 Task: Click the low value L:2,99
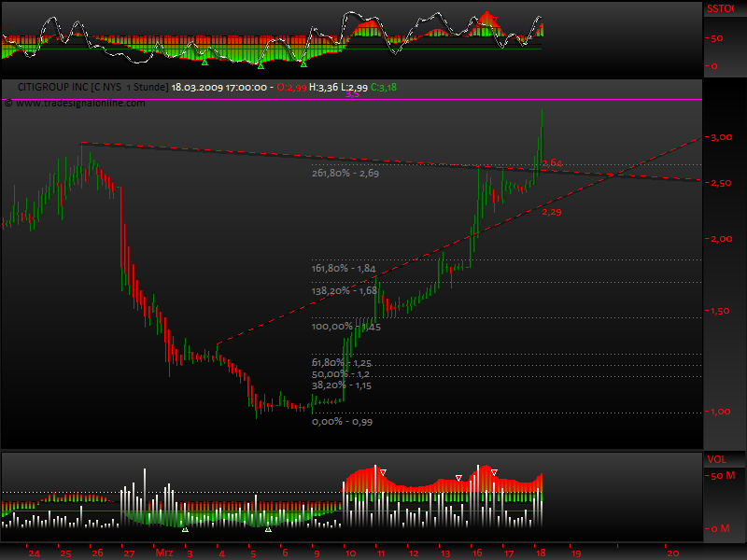coord(354,87)
